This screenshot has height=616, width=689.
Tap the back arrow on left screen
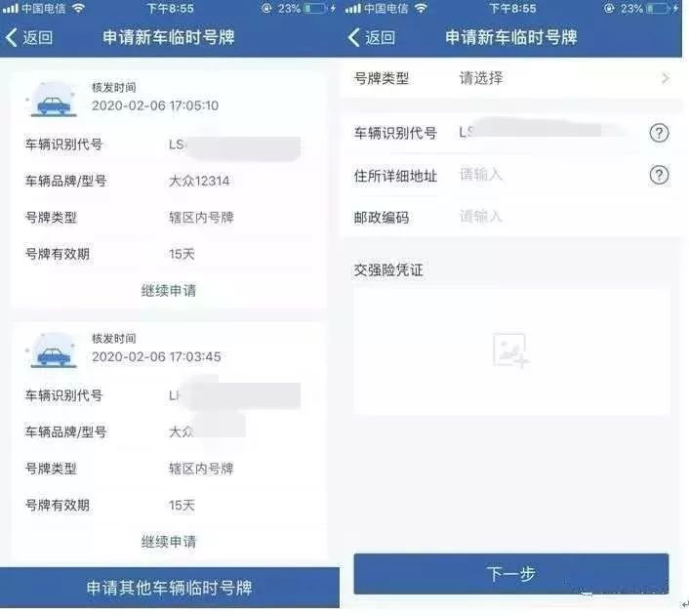click(x=12, y=37)
